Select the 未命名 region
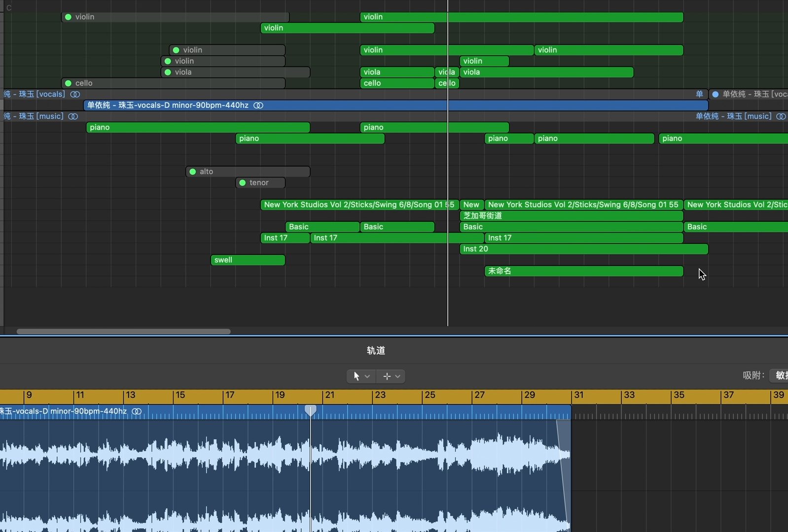 (x=584, y=271)
